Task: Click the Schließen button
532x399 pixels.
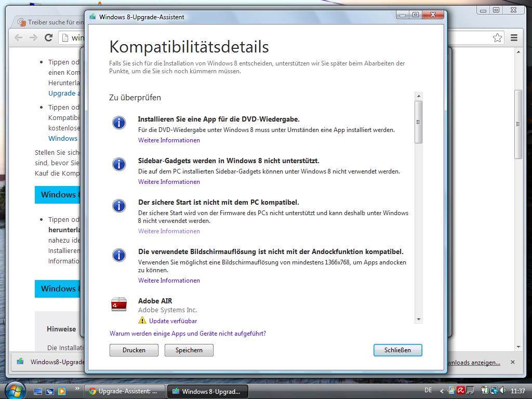Action: pyautogui.click(x=397, y=350)
